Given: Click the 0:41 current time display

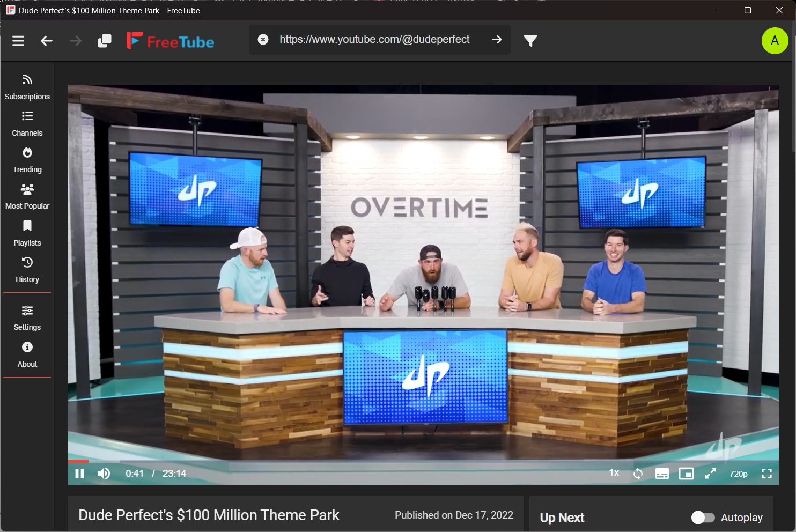Looking at the screenshot, I should tap(135, 474).
